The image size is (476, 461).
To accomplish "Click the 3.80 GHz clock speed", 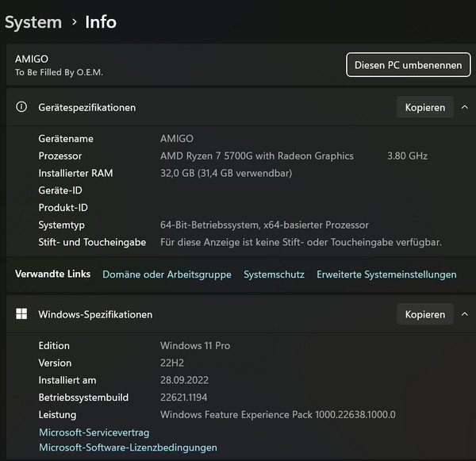I will pos(407,156).
